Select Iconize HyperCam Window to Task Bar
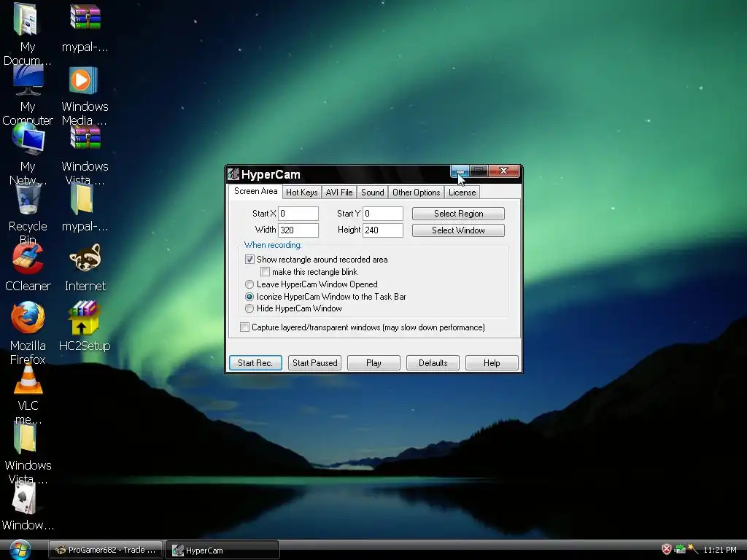 tap(249, 297)
